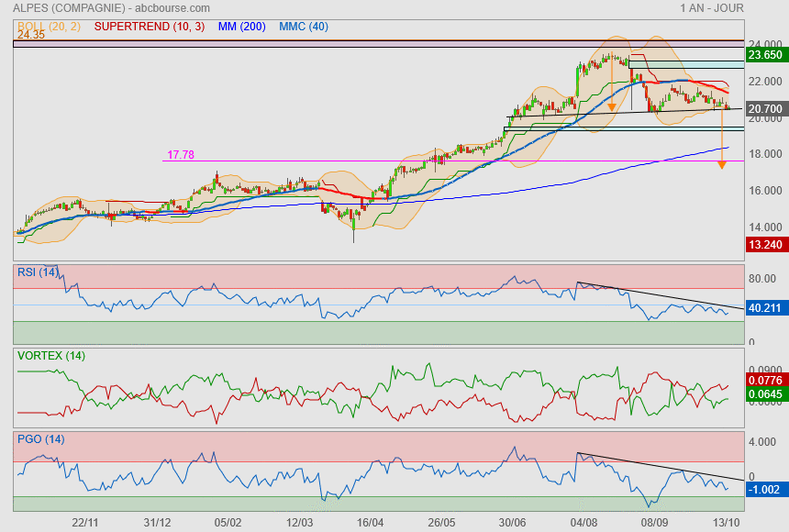Click the green 23.650 price tag
This screenshot has width=789, height=532.
click(765, 55)
